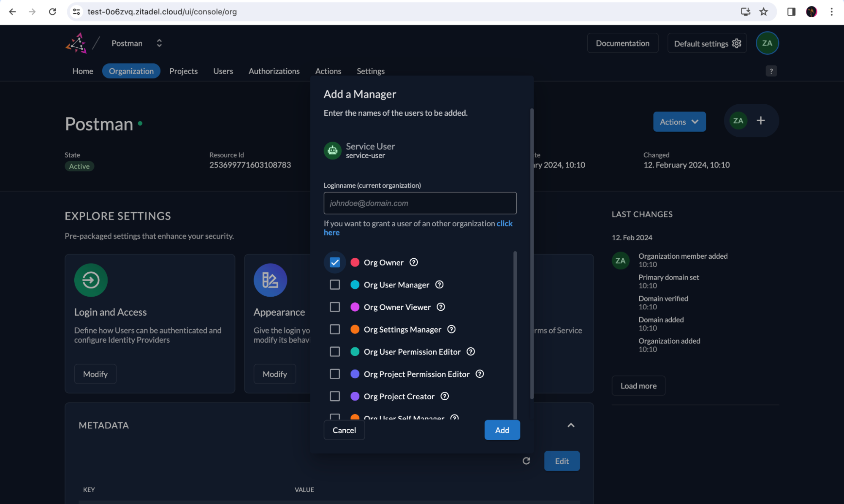Select the Organization tab
This screenshot has width=844, height=504.
131,70
